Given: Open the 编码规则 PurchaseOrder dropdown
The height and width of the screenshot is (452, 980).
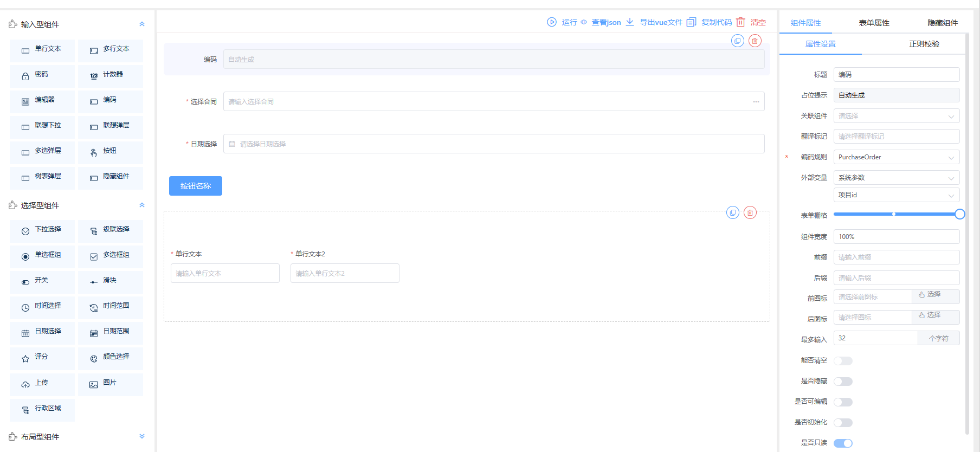Looking at the screenshot, I should (x=897, y=157).
